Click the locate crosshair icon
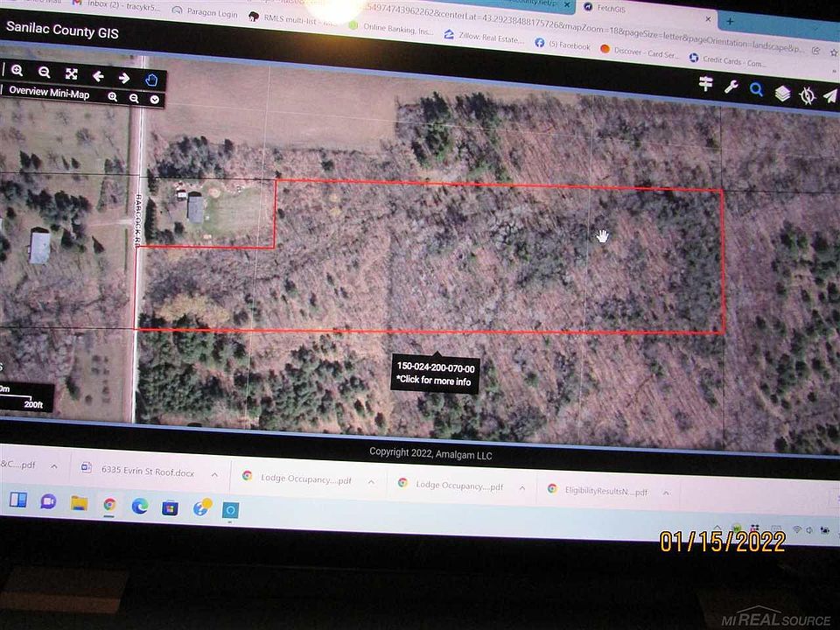Image resolution: width=840 pixels, height=630 pixels. pos(807,95)
